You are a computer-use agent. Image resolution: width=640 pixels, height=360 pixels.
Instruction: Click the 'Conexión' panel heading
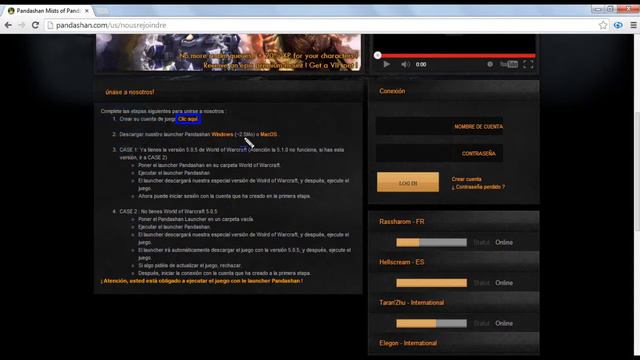[392, 91]
